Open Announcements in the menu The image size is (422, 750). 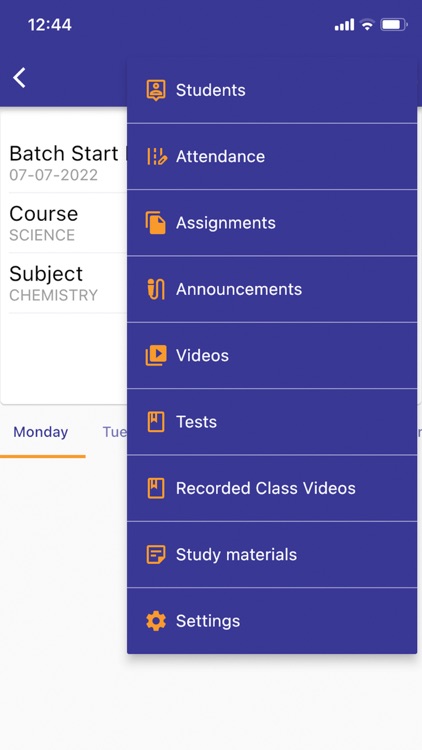pyautogui.click(x=272, y=289)
